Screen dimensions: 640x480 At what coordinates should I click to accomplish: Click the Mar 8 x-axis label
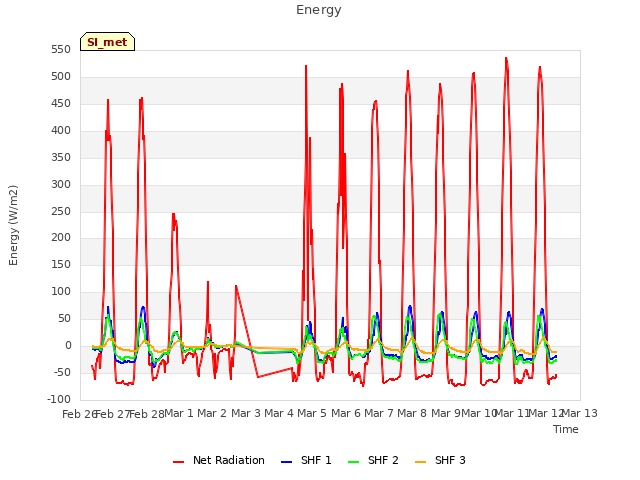(x=412, y=413)
